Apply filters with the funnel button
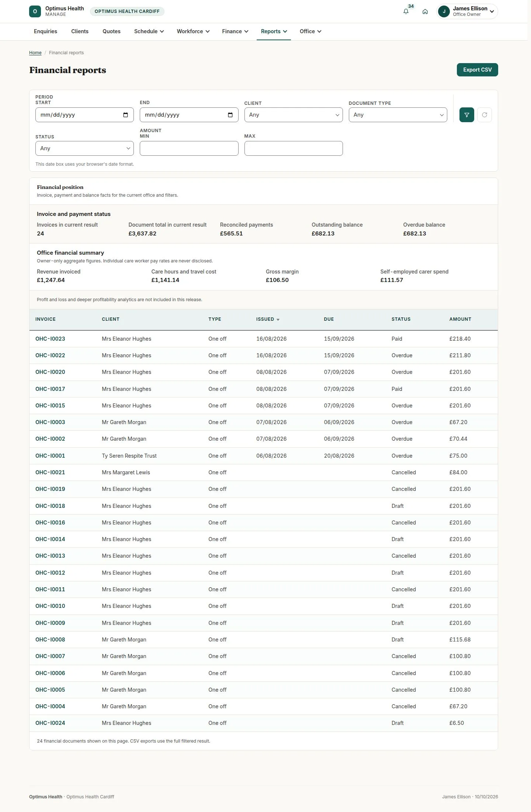Image resolution: width=531 pixels, height=812 pixels. (467, 115)
